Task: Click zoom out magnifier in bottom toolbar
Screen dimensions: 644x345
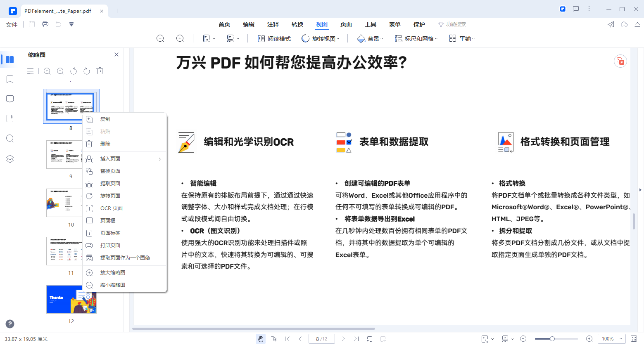Action: coord(524,338)
